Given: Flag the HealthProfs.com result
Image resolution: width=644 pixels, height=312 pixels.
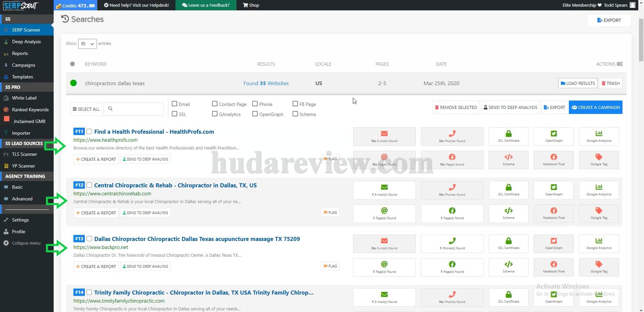Looking at the screenshot, I should (330, 159).
